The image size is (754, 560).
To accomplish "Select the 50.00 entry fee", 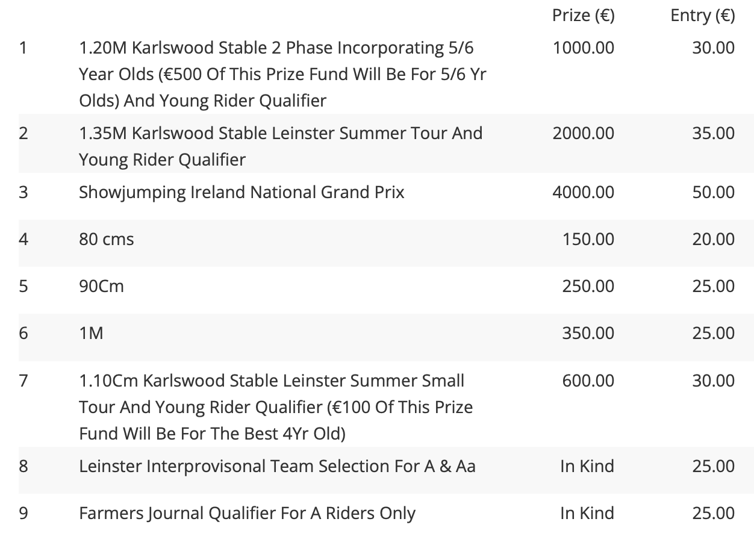I will click(713, 193).
